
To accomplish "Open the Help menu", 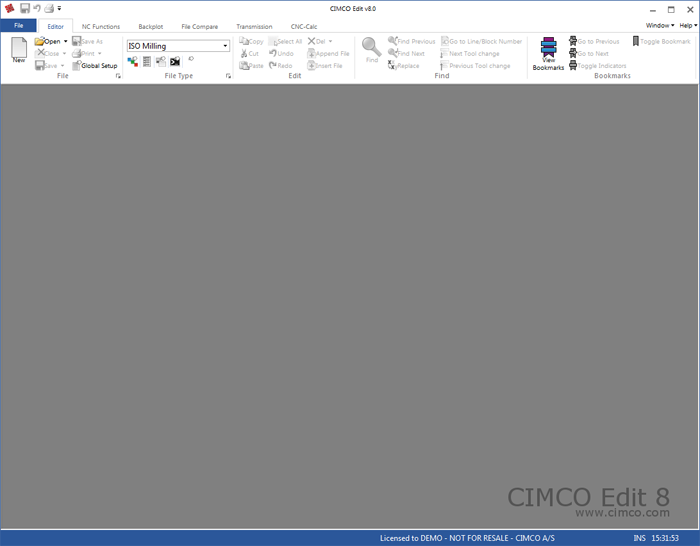I will [x=688, y=25].
